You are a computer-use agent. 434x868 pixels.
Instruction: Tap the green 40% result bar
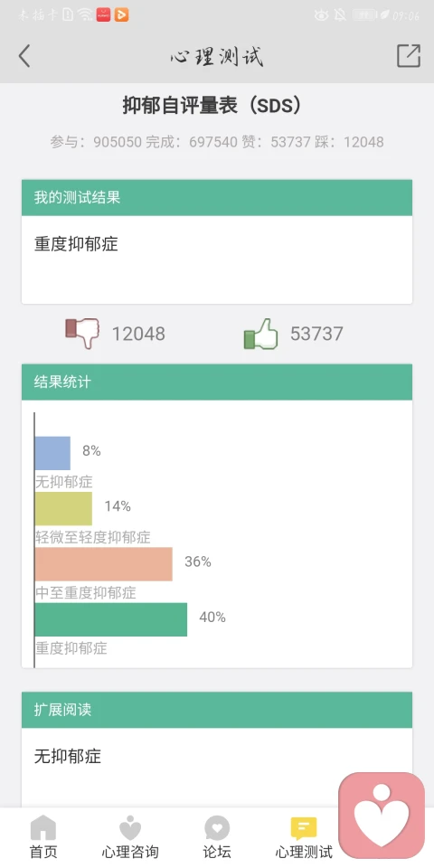pos(110,618)
